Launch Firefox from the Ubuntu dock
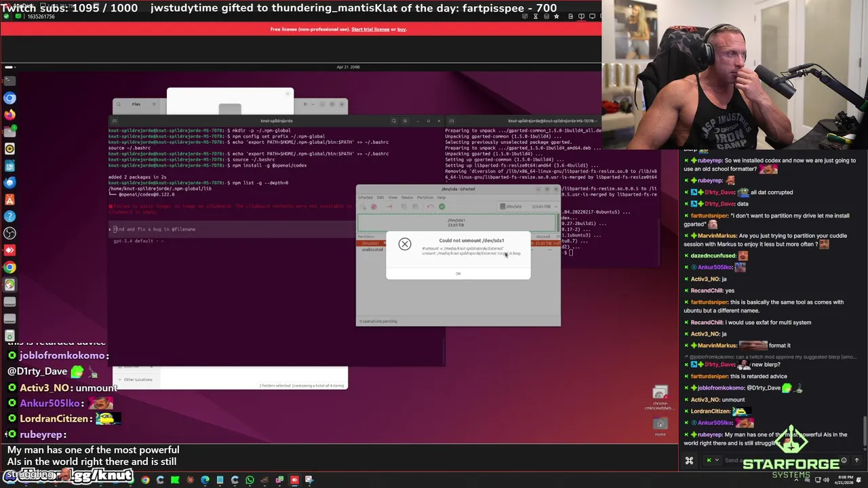Image resolution: width=868 pixels, height=488 pixels. [9, 115]
